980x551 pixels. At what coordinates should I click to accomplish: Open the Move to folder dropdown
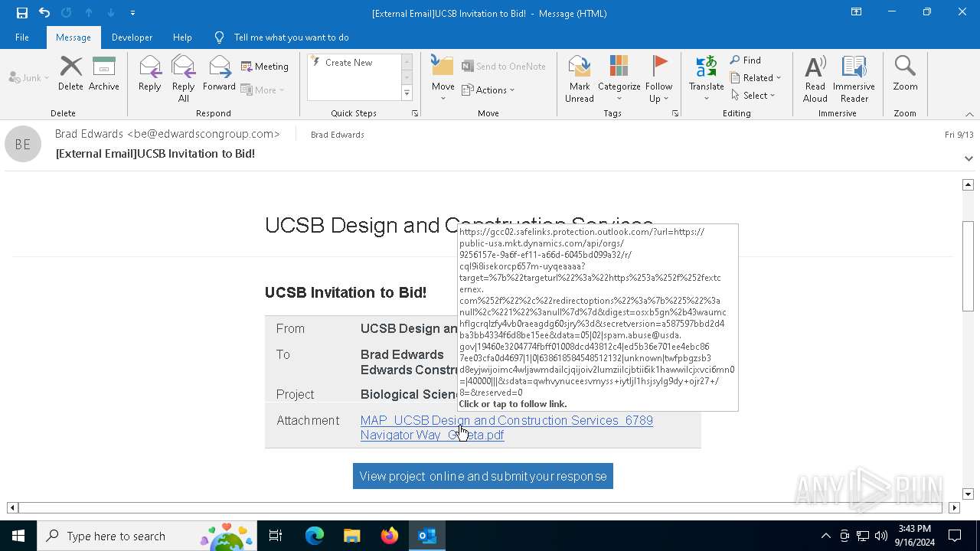[x=443, y=79]
